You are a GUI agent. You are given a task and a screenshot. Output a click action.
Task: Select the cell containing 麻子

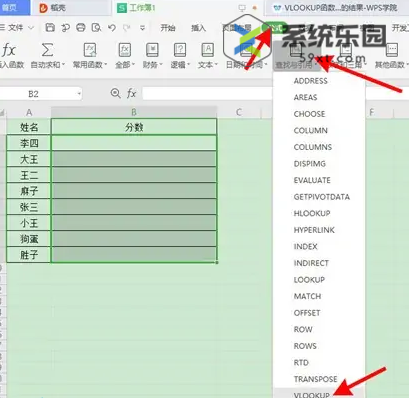pos(29,191)
